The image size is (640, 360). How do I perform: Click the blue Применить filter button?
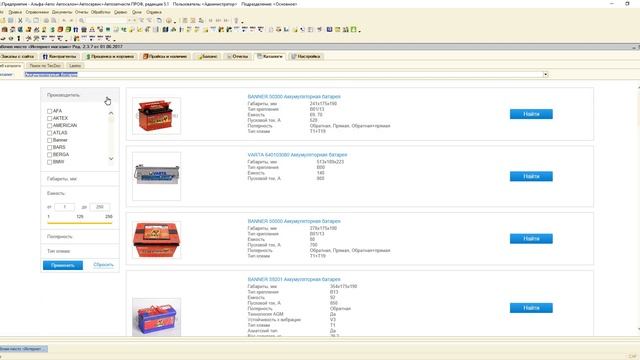pos(63,265)
